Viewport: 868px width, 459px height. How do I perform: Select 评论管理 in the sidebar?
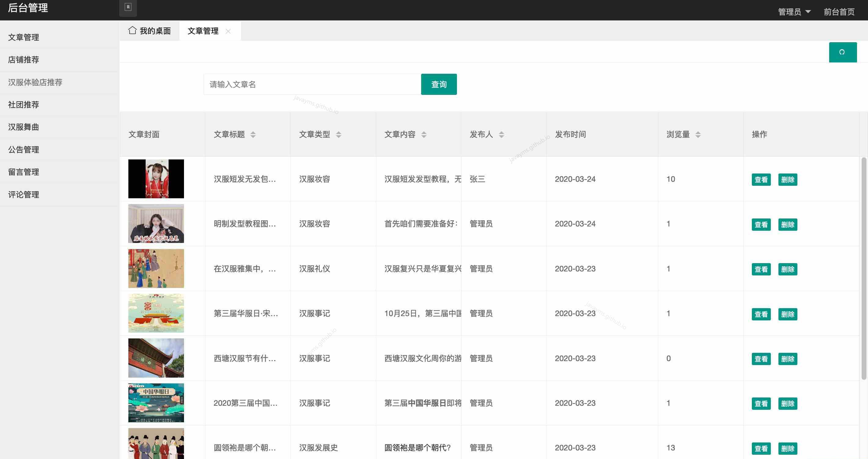click(x=23, y=194)
